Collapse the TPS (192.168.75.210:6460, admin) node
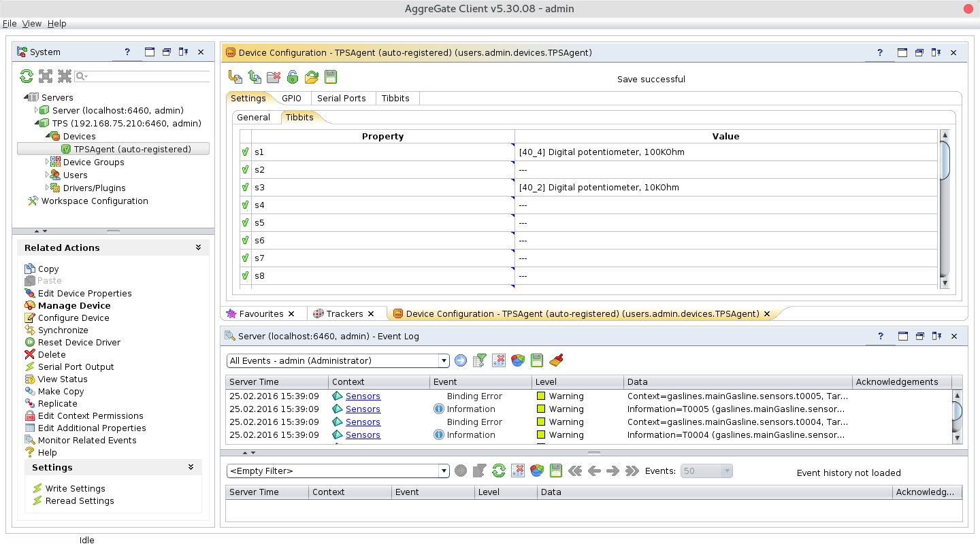 point(37,123)
